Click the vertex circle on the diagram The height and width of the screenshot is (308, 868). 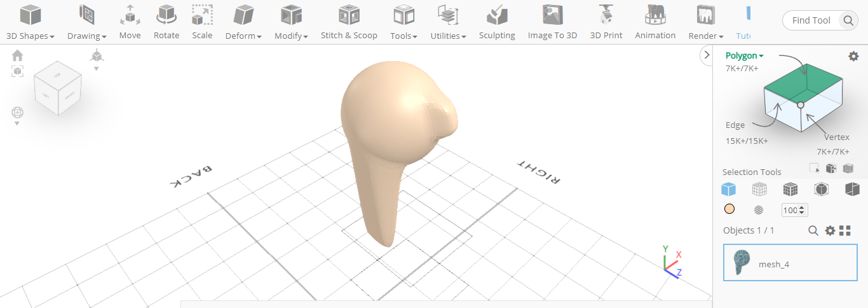tap(801, 105)
